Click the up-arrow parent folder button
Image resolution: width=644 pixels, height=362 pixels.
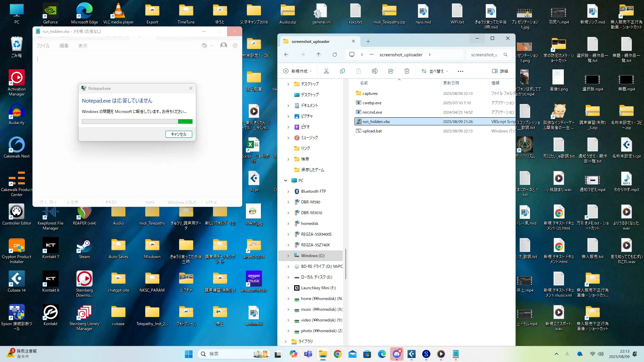318,55
